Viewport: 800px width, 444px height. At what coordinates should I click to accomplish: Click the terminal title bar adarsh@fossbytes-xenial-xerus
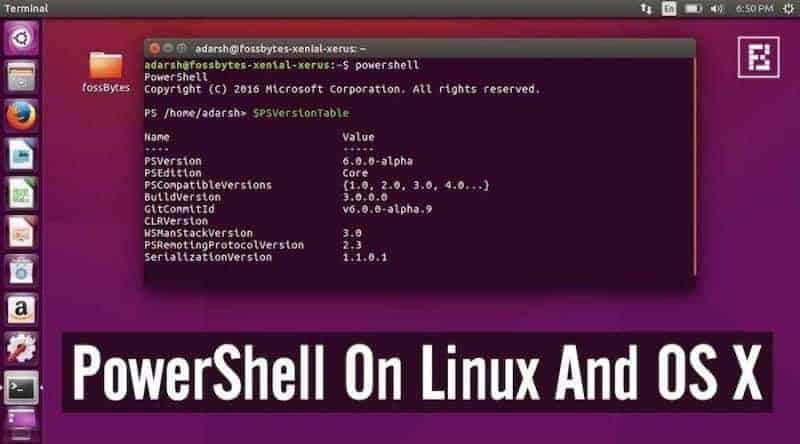click(281, 48)
